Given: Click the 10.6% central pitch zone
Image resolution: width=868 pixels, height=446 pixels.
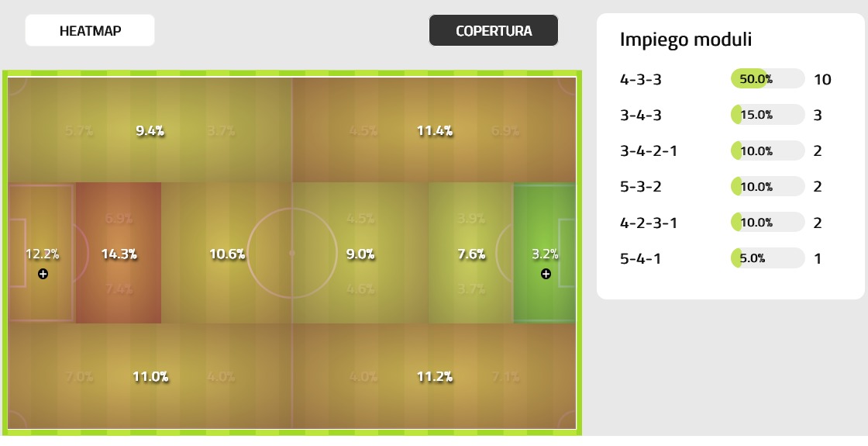Looking at the screenshot, I should tap(227, 254).
